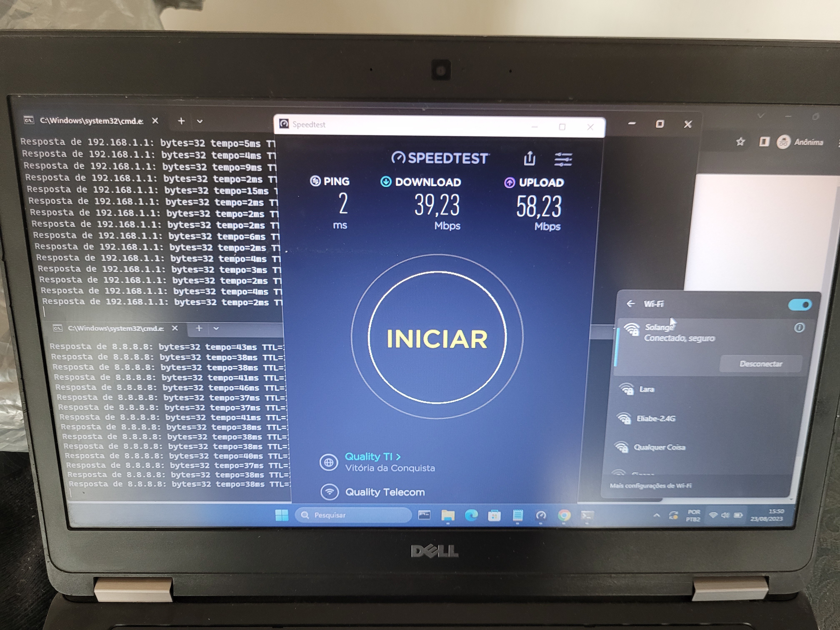Select the Eliabe-2.4G Wi-Fi network
This screenshot has width=840, height=630.
(655, 419)
